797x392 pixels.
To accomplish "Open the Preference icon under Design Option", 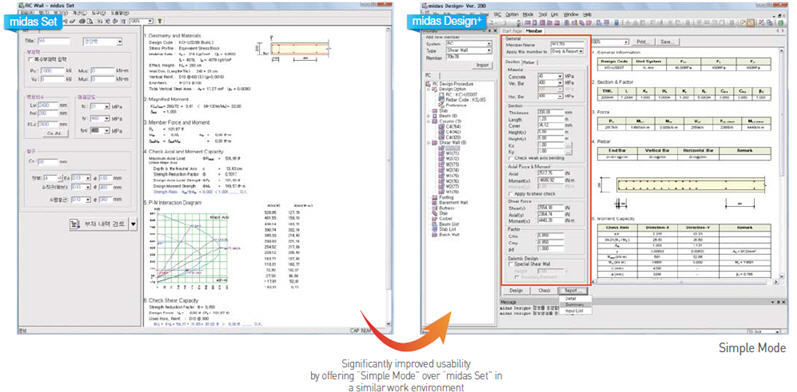I will (441, 105).
